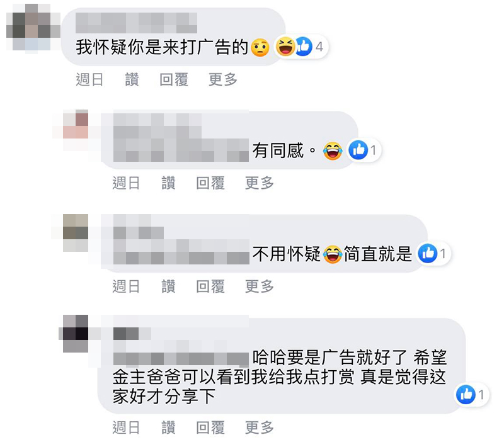504x447 pixels.
Task: Click the thumbs-up reaction icon with count 4
Action: pos(304,47)
